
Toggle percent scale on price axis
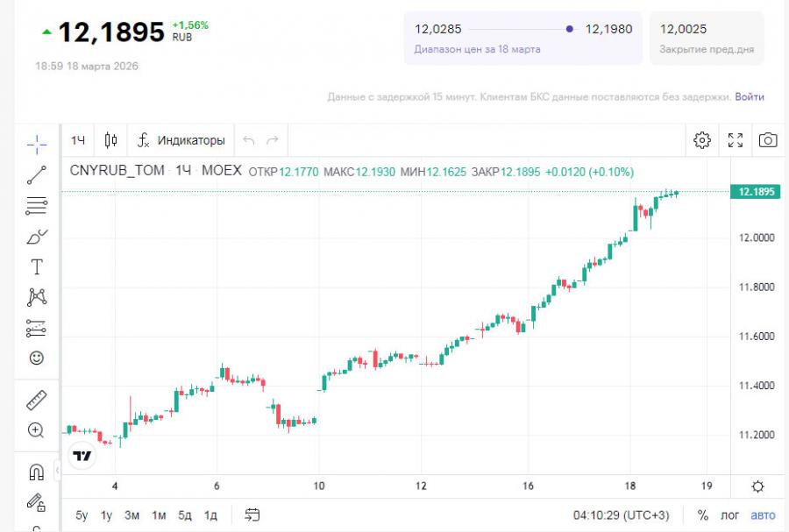(702, 515)
